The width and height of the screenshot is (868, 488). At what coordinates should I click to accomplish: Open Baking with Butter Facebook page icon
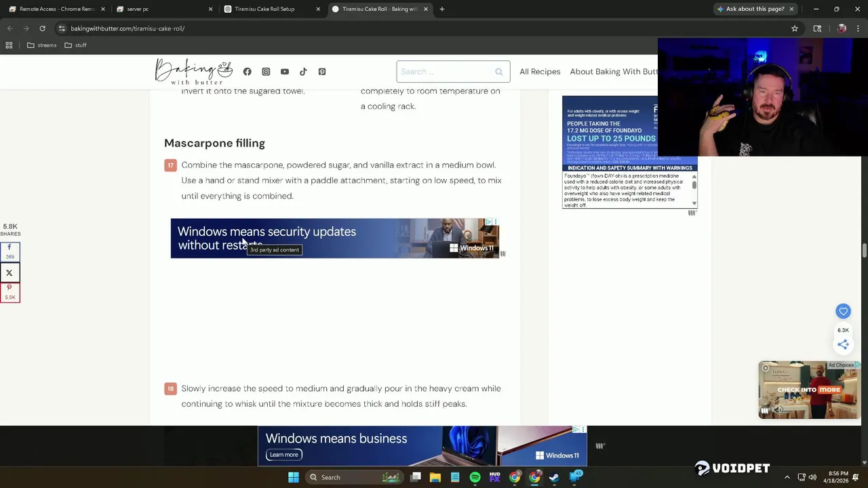click(x=247, y=72)
